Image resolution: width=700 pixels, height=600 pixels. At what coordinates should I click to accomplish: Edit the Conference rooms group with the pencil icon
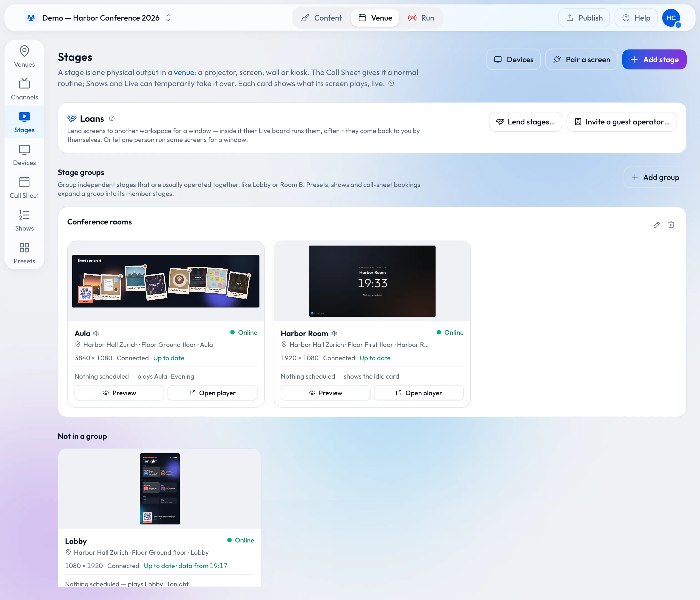click(x=656, y=225)
